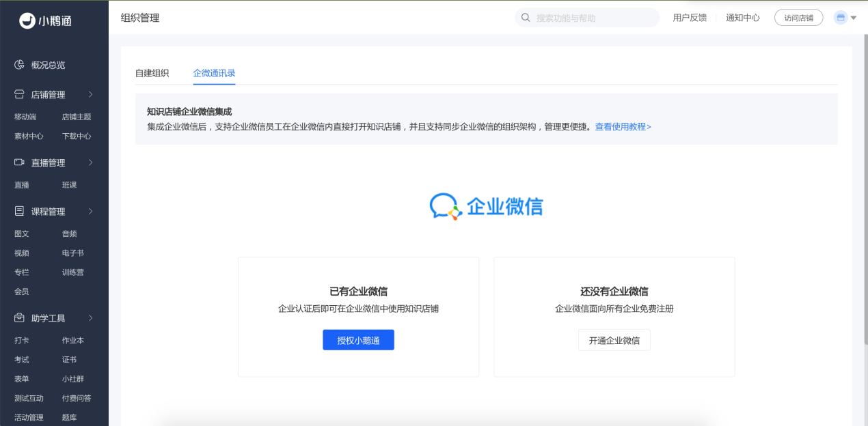Open 专栏 menu item

(22, 272)
